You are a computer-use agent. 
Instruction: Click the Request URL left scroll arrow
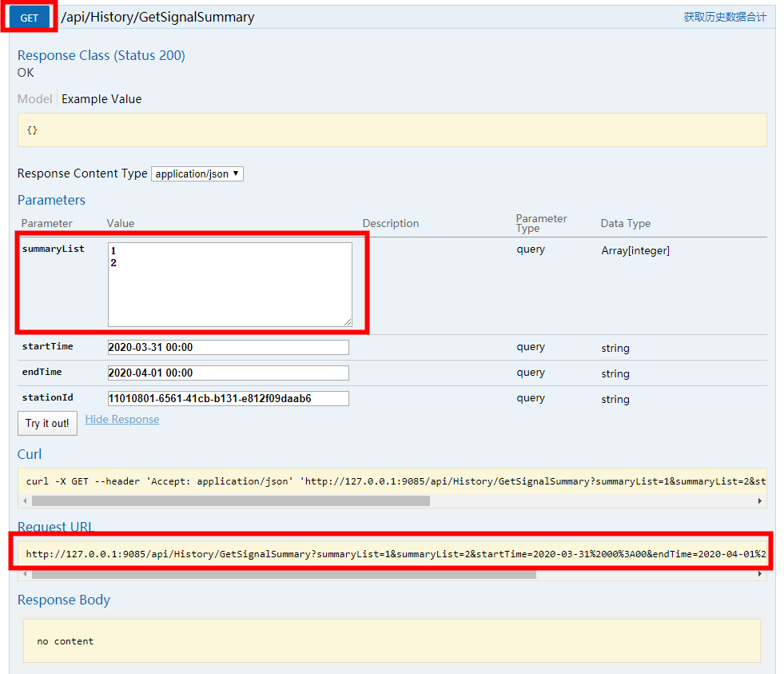[x=25, y=574]
